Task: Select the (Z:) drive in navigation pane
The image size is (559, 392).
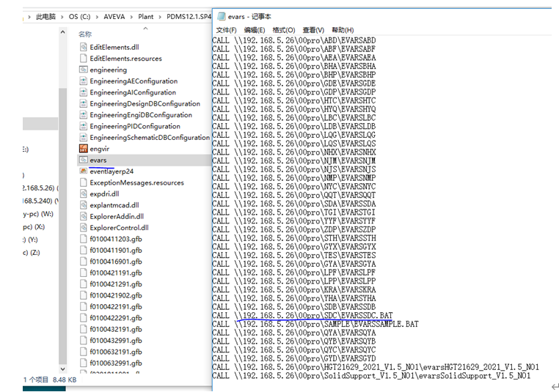Action: [32, 253]
